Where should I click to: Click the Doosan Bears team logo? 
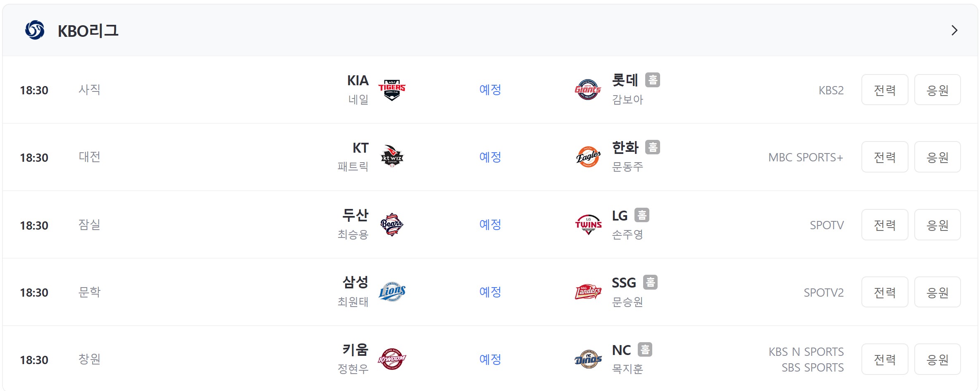[392, 225]
